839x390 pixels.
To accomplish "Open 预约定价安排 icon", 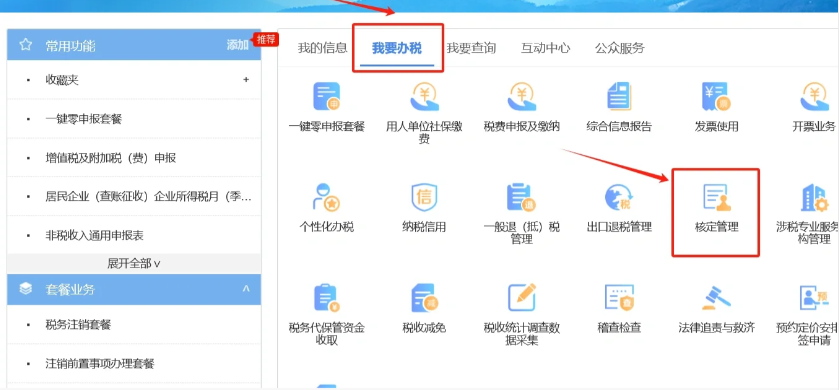I will 814,297.
